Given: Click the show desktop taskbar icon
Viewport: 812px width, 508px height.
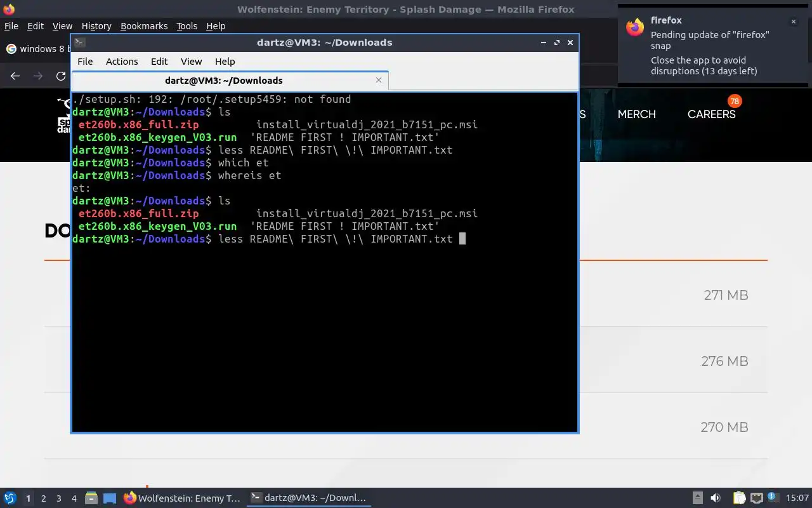Looking at the screenshot, I should coord(110,498).
